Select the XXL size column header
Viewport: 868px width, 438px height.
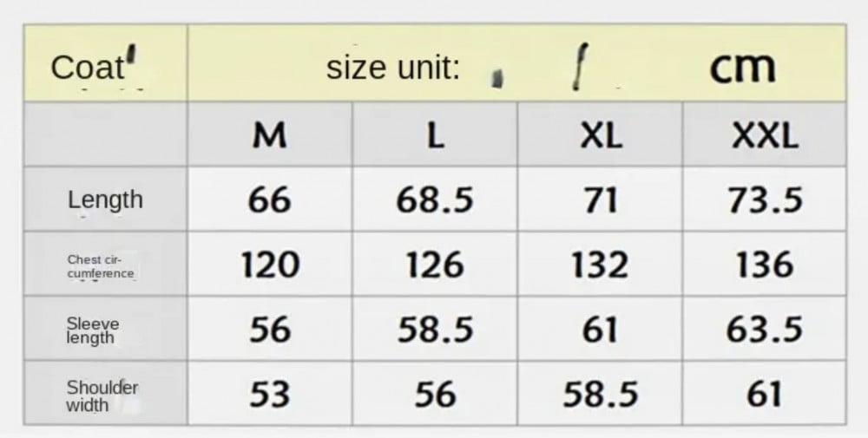point(765,134)
